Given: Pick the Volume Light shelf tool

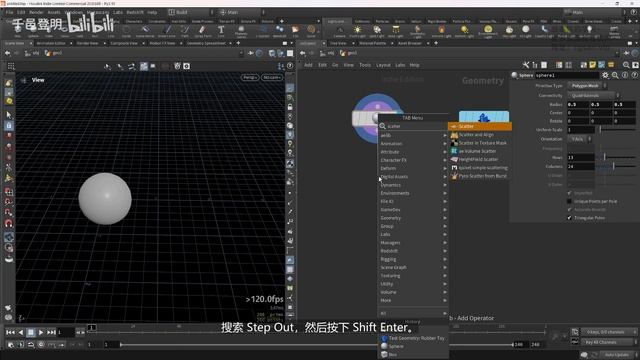Looking at the screenshot, I should click(441, 31).
